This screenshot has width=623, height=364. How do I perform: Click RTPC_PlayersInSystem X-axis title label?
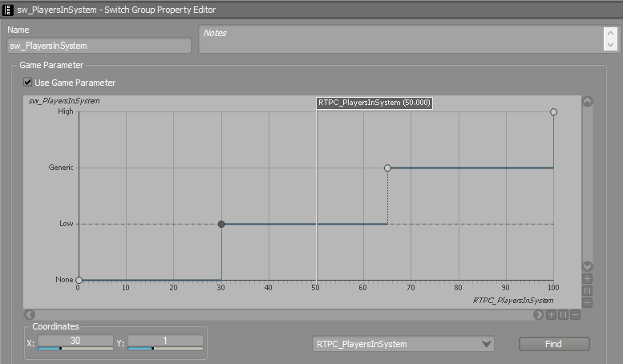tap(513, 301)
